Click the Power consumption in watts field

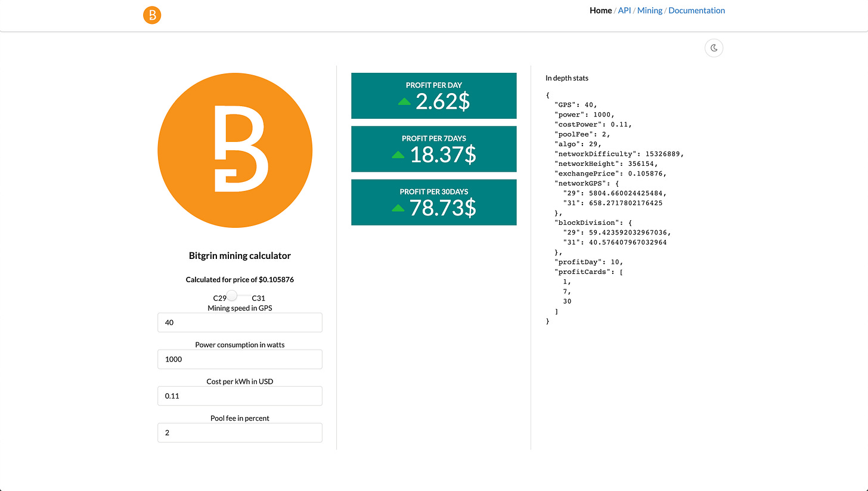coord(240,359)
